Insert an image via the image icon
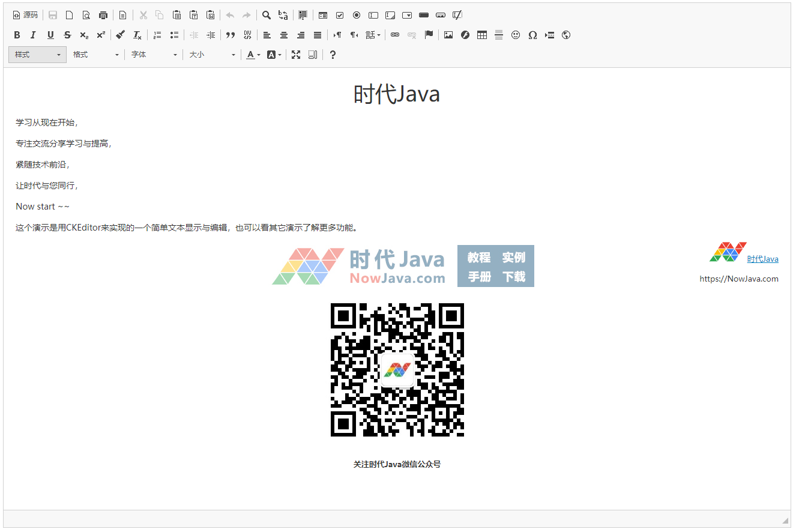793x532 pixels. [x=448, y=35]
